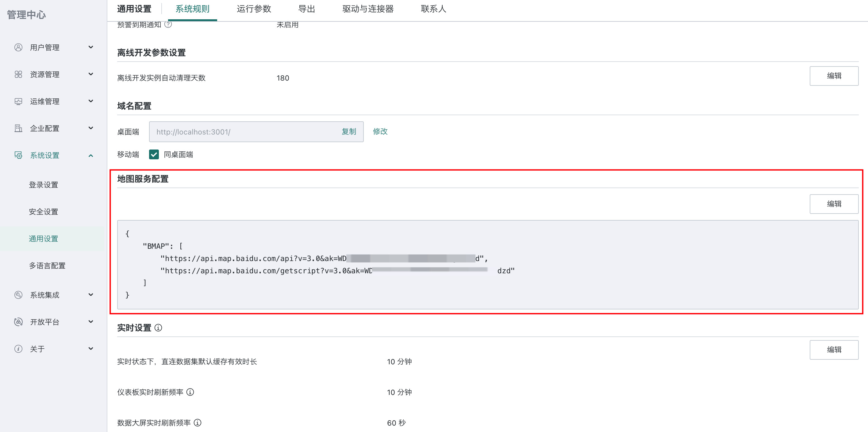Click the 域名配置 section heading
Image resolution: width=868 pixels, height=432 pixels.
pyautogui.click(x=134, y=106)
